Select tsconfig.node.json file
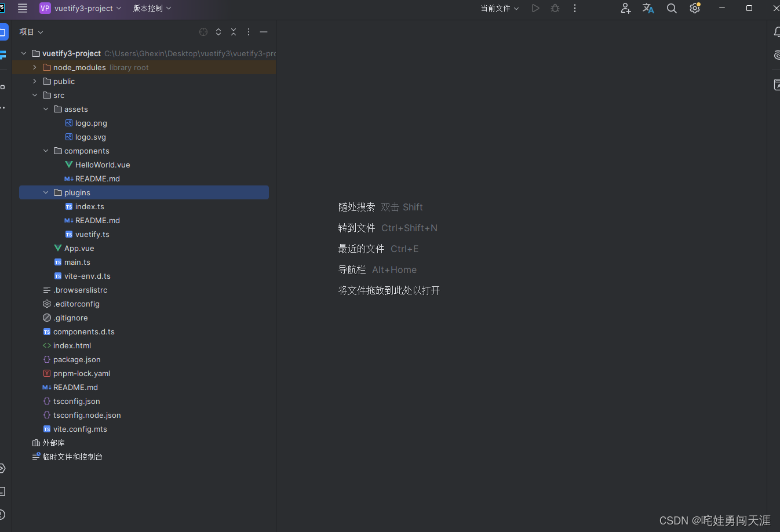Screen dimensions: 780x532 click(87, 415)
